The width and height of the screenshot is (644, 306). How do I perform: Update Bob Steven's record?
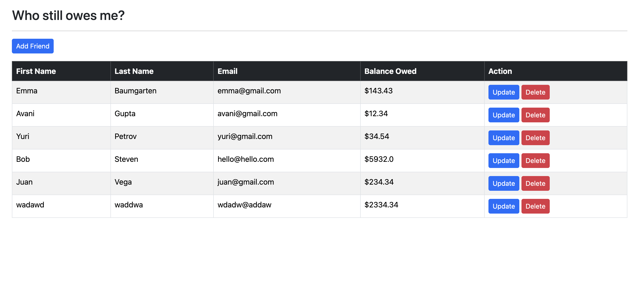504,160
